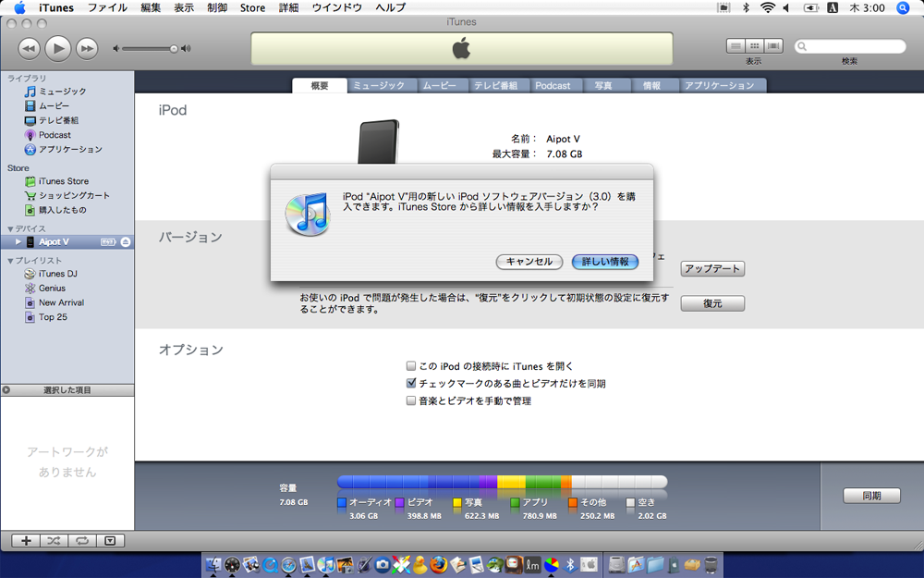Open Finder from the Dock
The image size is (924, 578).
coord(213,565)
